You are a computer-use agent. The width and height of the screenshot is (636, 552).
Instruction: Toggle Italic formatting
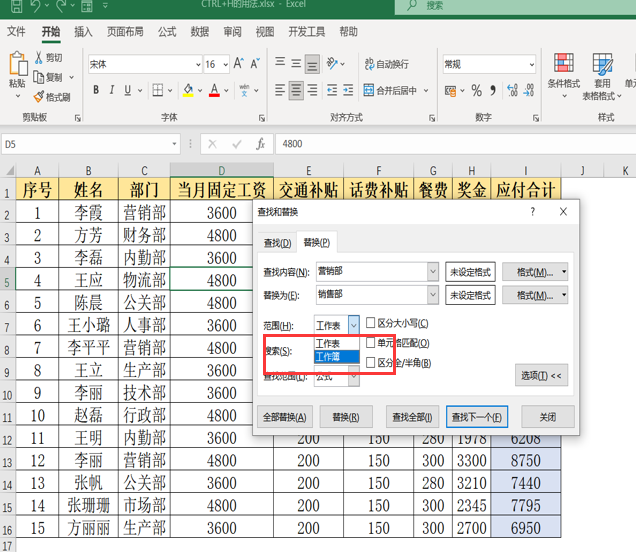[x=112, y=90]
